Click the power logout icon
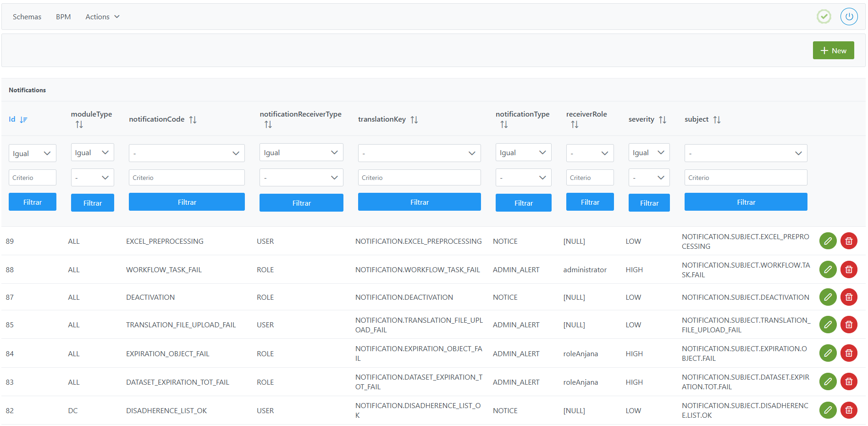 [849, 17]
